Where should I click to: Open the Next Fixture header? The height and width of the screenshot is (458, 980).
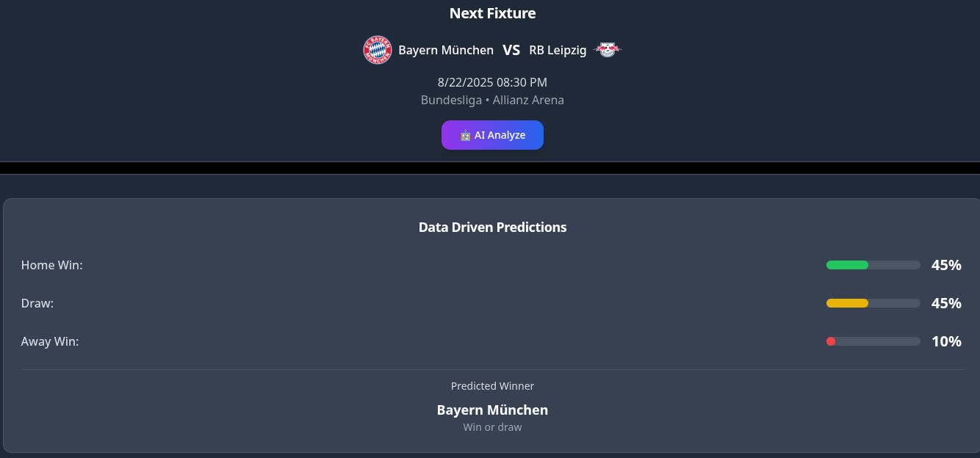[x=492, y=13]
